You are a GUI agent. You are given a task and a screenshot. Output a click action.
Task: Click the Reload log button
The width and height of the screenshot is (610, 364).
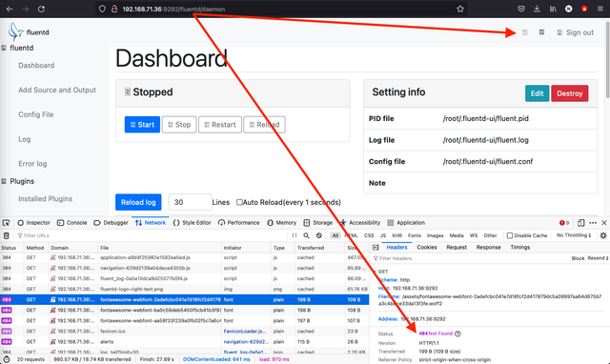tap(138, 202)
